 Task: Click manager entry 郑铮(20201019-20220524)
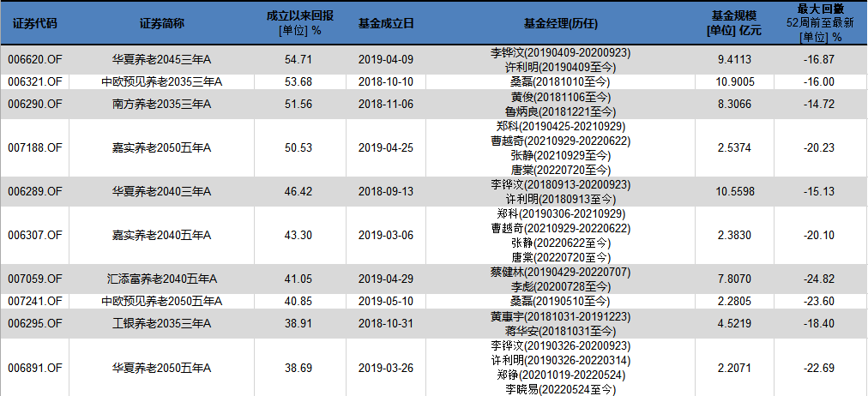click(561, 375)
